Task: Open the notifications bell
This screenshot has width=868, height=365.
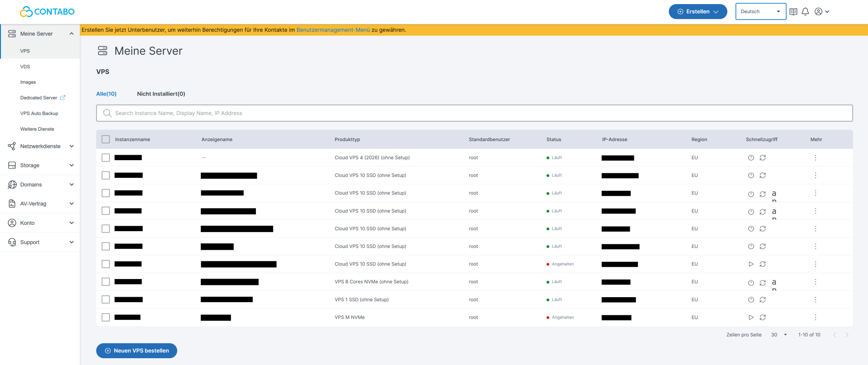Action: coord(805,12)
